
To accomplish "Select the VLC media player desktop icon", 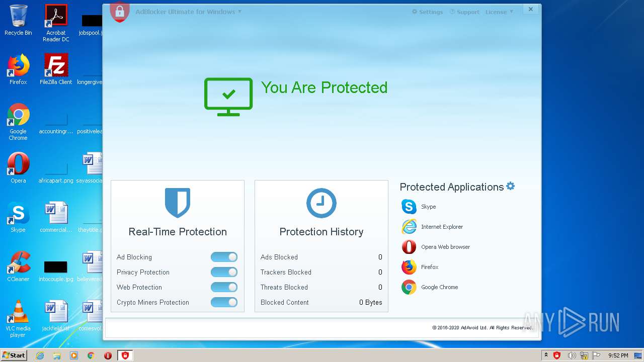I will tap(18, 319).
